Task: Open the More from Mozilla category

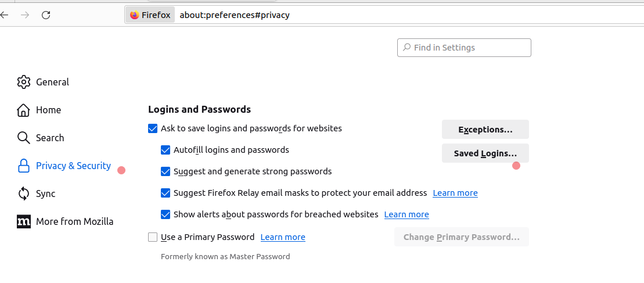Action: pyautogui.click(x=74, y=221)
